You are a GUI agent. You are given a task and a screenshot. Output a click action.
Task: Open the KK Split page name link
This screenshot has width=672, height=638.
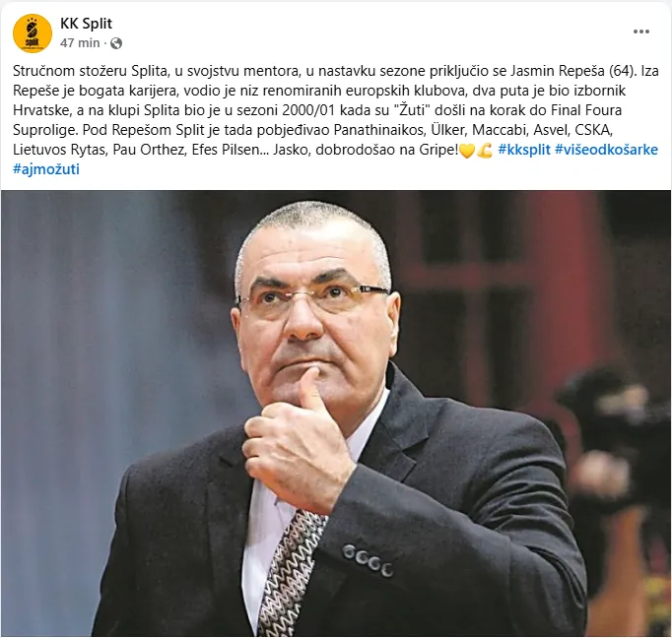(86, 24)
